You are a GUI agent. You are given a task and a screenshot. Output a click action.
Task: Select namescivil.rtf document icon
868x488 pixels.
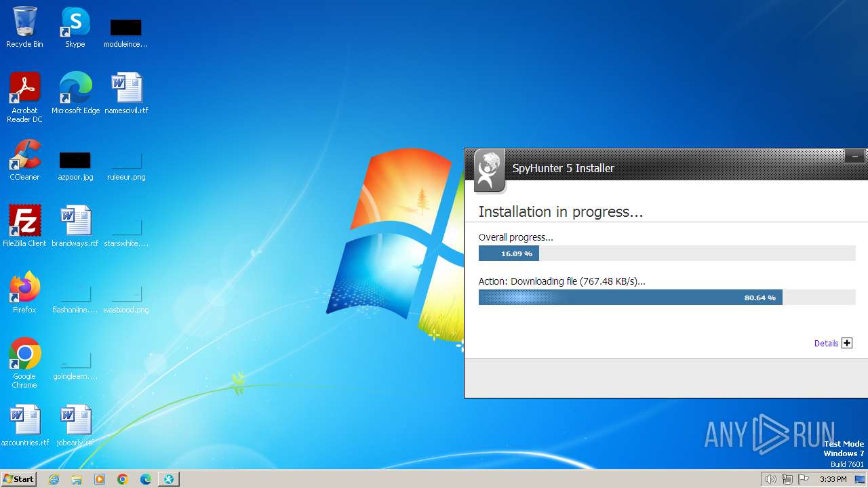126,94
